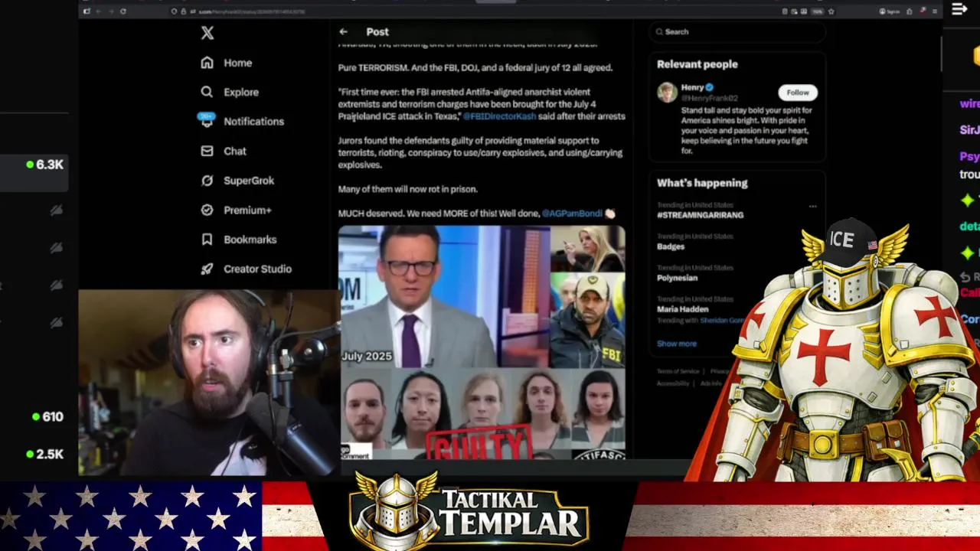The height and width of the screenshot is (551, 980).
Task: Open the FBI jacket man photo
Action: 588,321
